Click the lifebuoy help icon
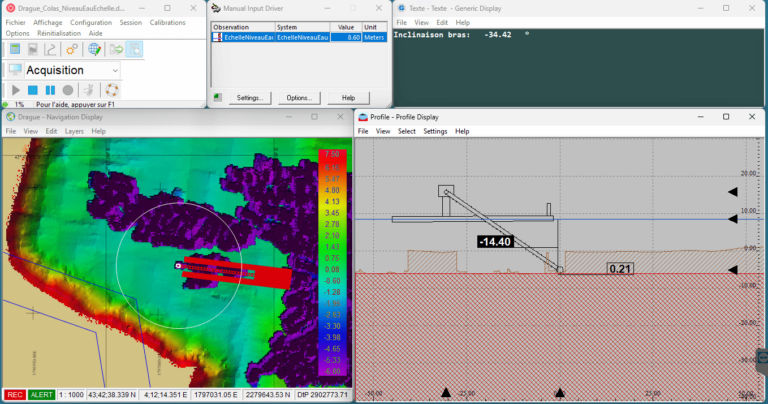The image size is (768, 404). [x=112, y=90]
